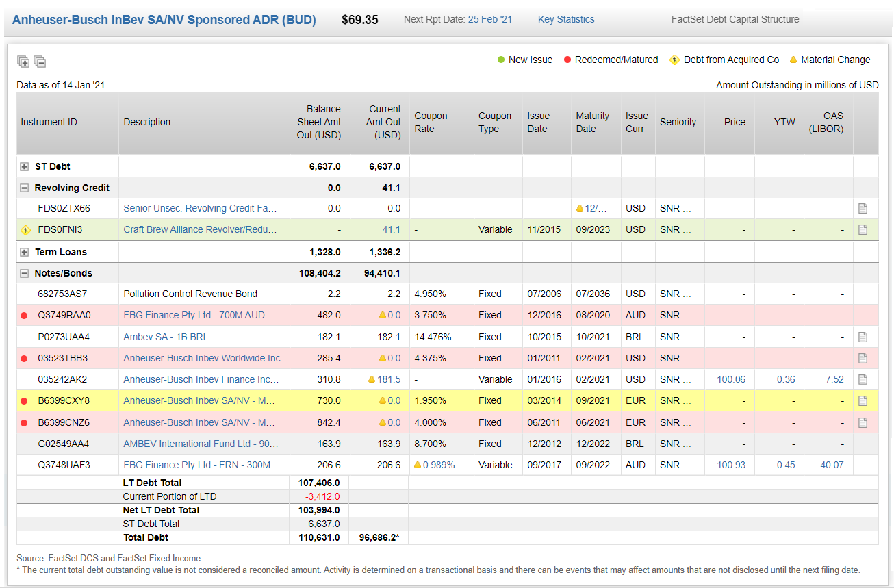This screenshot has height=588, width=894.
Task: Open the Key Statistics link
Action: 565,19
